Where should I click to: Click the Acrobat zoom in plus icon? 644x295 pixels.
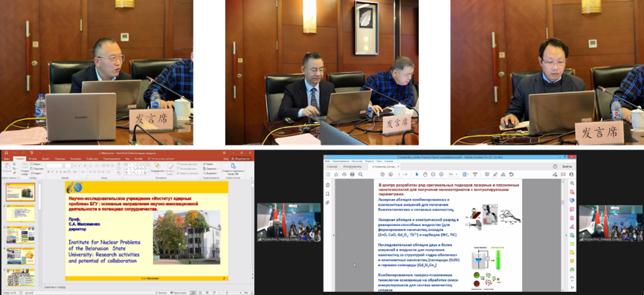[441, 175]
